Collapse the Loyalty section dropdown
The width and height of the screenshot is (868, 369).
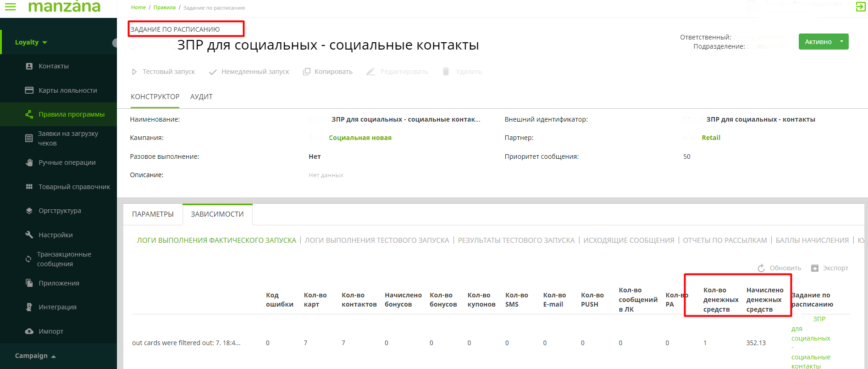click(44, 42)
